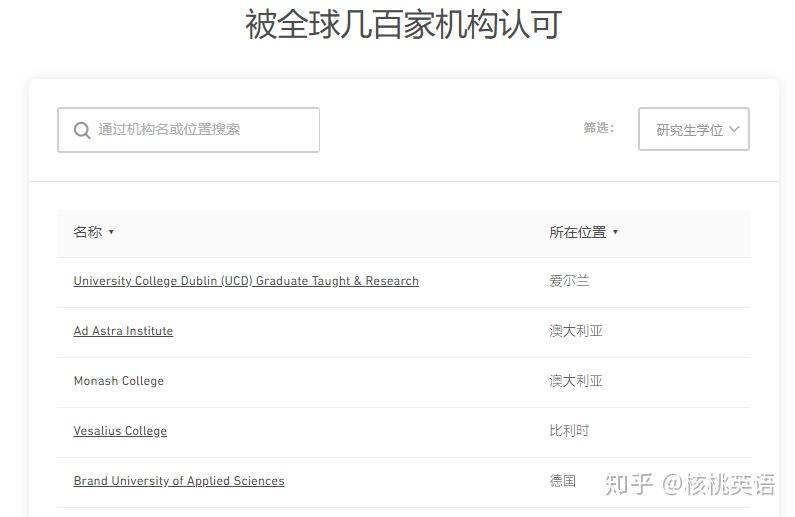Viewport: 795px width, 517px height.
Task: Open University College Dublin (UCD) Graduate link
Action: pyautogui.click(x=246, y=281)
